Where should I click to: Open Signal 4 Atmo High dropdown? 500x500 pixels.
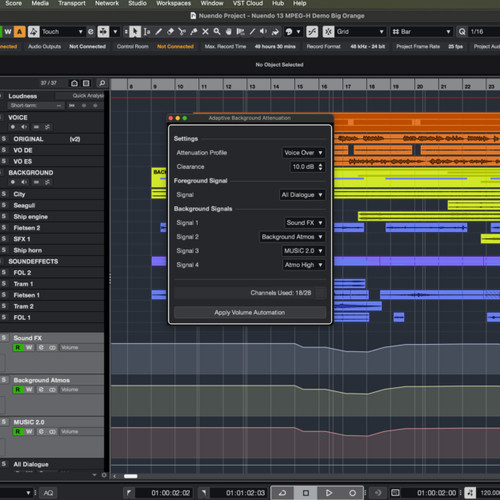[303, 265]
